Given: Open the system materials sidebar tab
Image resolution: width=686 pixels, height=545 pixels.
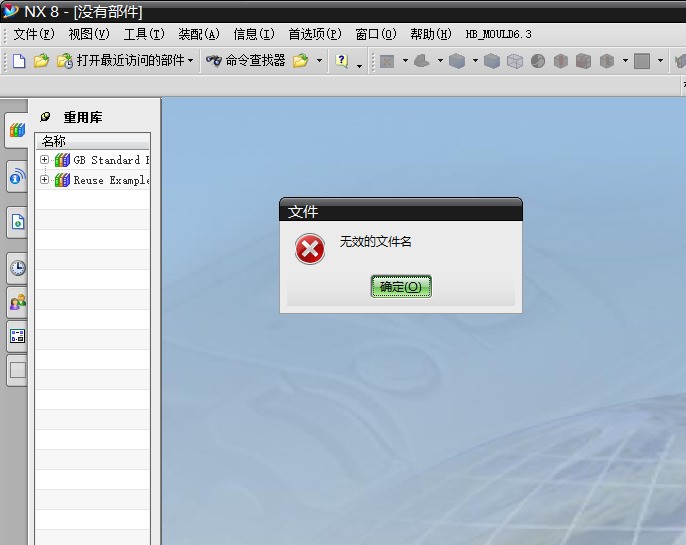Looking at the screenshot, I should (x=18, y=336).
